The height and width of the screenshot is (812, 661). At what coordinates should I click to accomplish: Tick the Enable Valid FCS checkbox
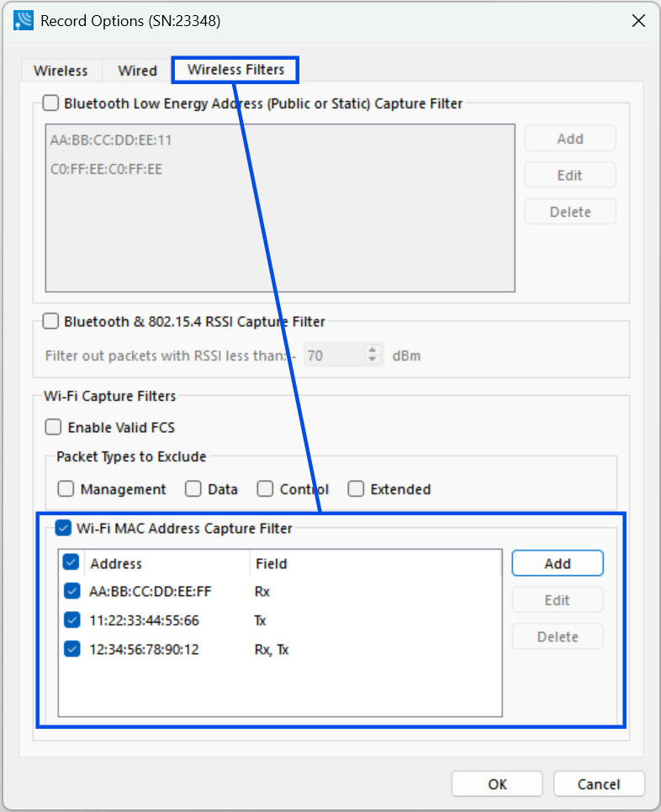[x=53, y=427]
